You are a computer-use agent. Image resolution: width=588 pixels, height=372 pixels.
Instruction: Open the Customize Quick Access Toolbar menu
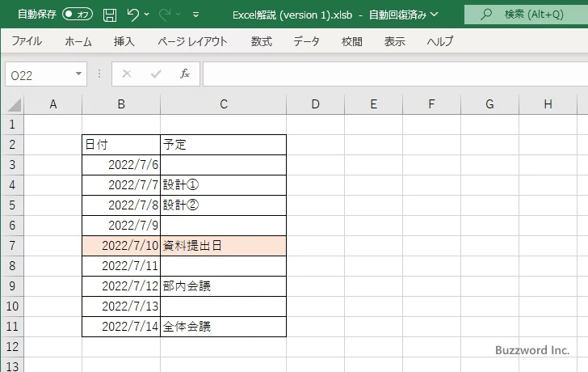(x=195, y=15)
